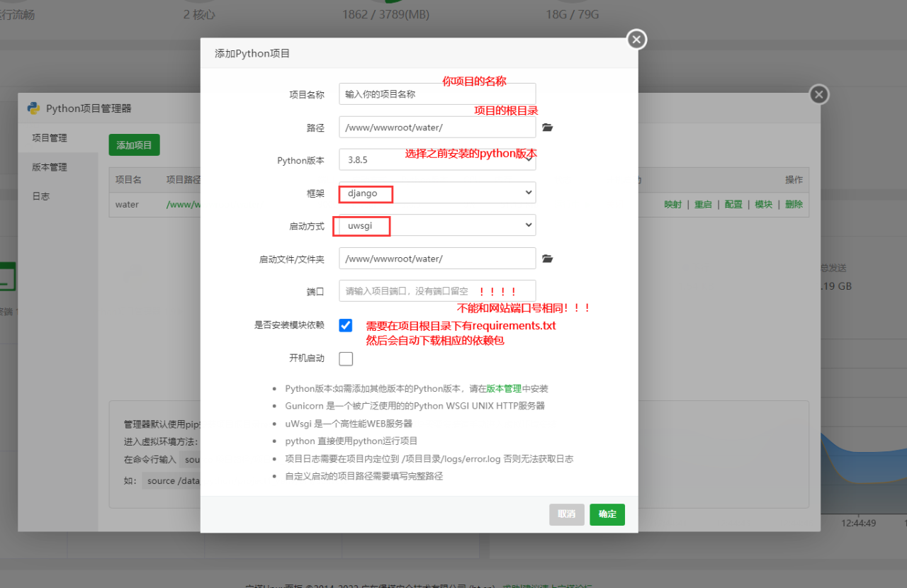Click the 映射 link for project water

673,204
